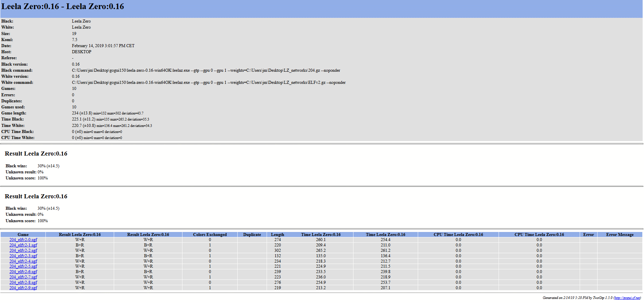Screen dimensions: 644x303
Task: Open the last game 204_elfv2-9.sgf
Action: 23,288
